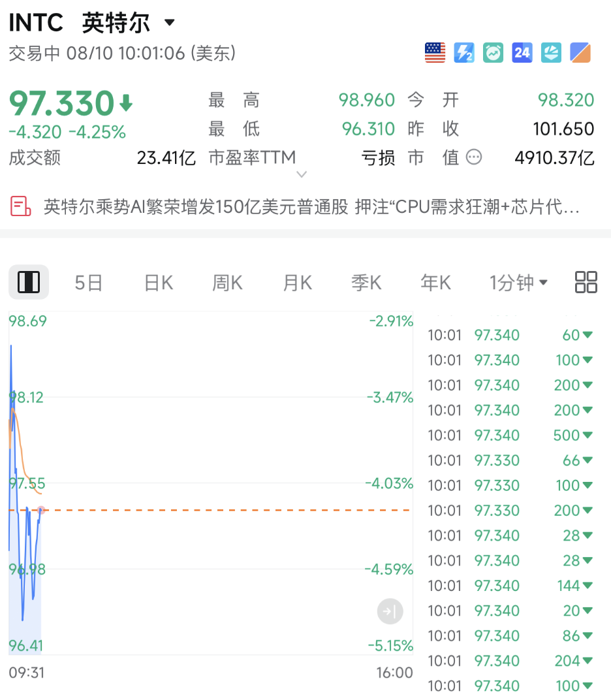Switch to the 周K chart tab
611x700 pixels.
pyautogui.click(x=227, y=283)
